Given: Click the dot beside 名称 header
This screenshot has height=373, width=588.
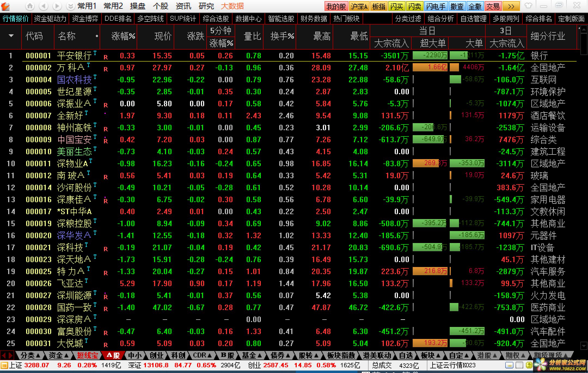Looking at the screenshot, I should 97,36.
